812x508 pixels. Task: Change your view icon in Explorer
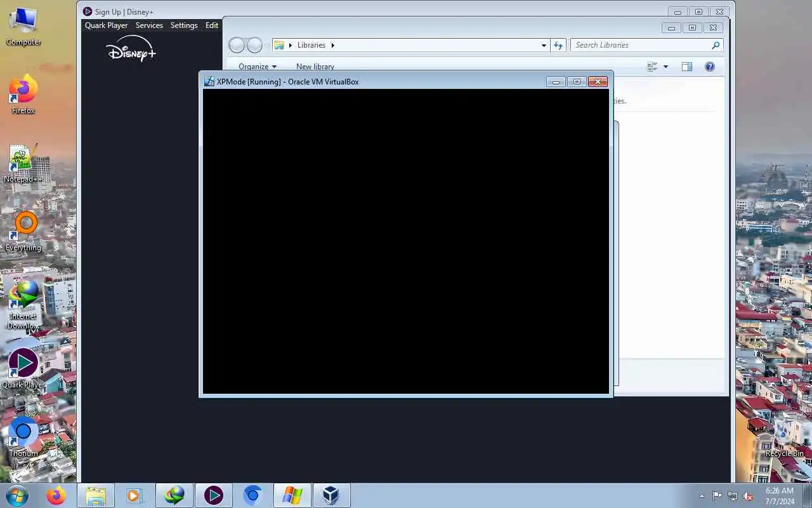coord(652,67)
